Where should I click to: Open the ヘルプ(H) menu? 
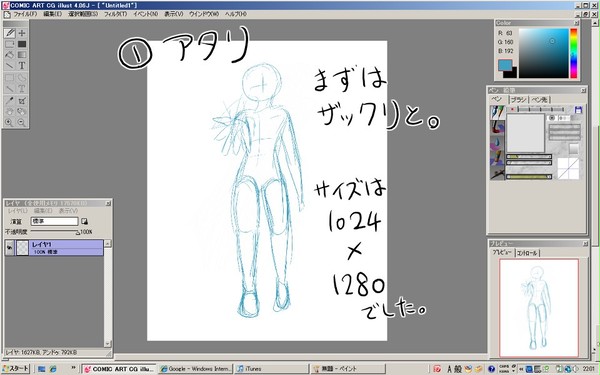point(236,14)
